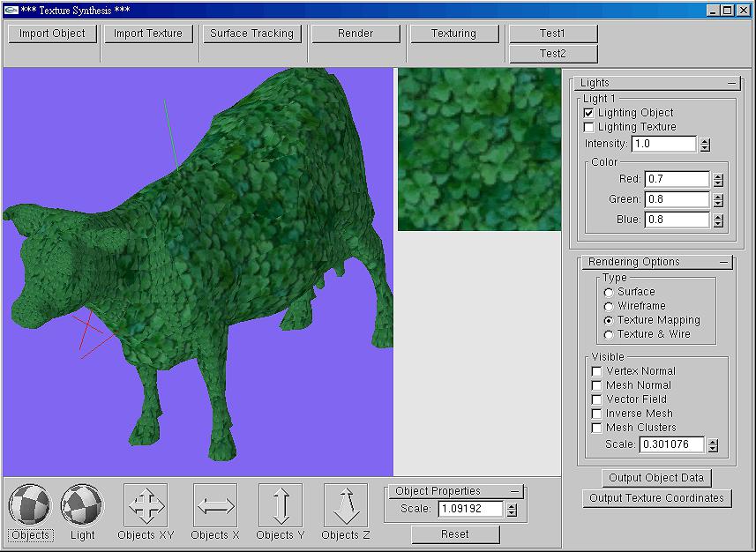The width and height of the screenshot is (756, 552).
Task: Click the Objects Y vertical arrow icon
Action: [x=281, y=505]
